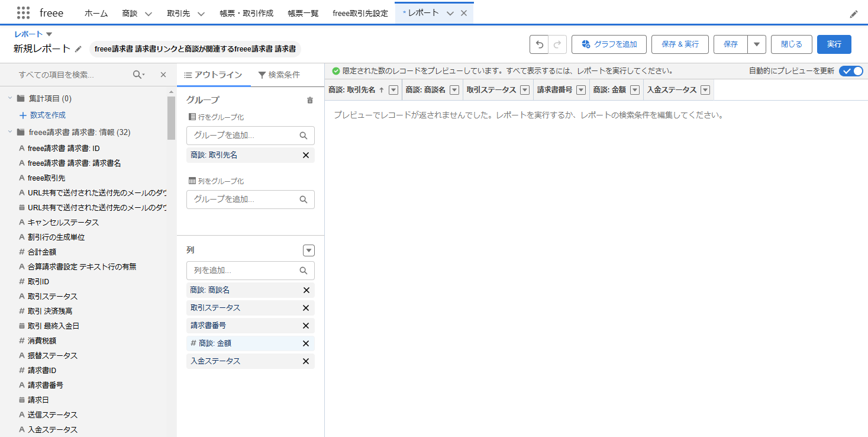Viewport: 868px width, 437px height.
Task: Click the blue 実行 button
Action: [834, 44]
